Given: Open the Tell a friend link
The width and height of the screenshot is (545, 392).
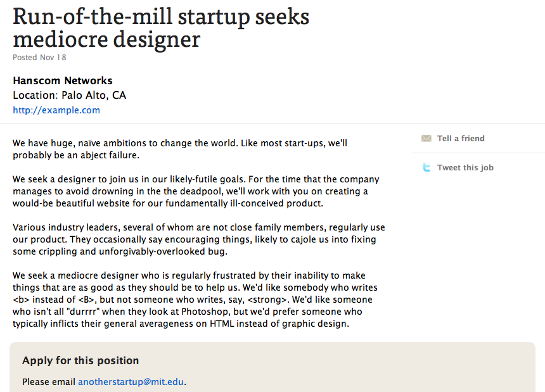Looking at the screenshot, I should [x=461, y=138].
